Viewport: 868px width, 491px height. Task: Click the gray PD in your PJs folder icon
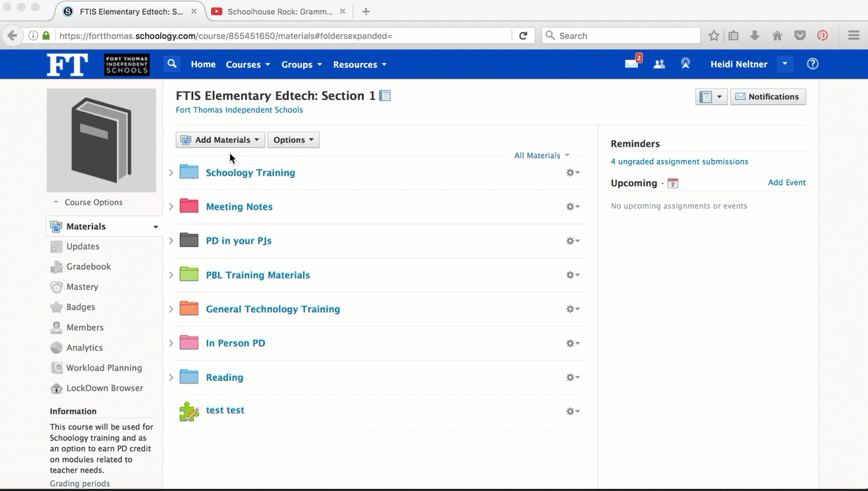point(189,240)
